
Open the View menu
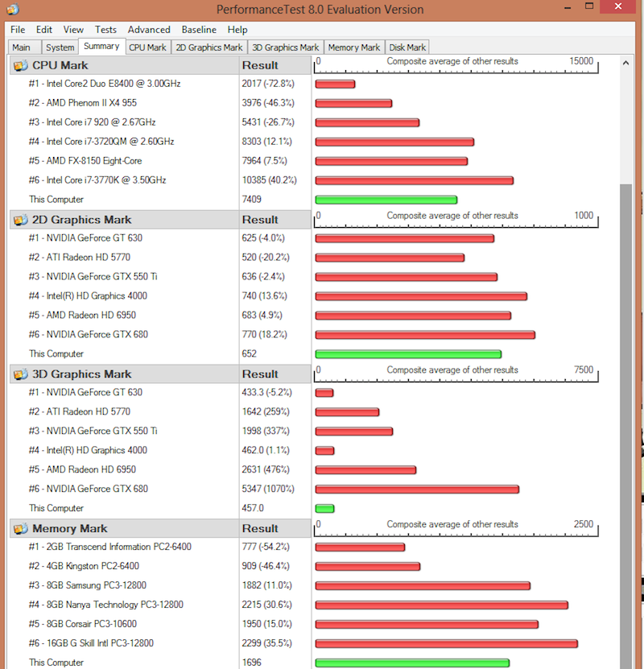tap(73, 30)
